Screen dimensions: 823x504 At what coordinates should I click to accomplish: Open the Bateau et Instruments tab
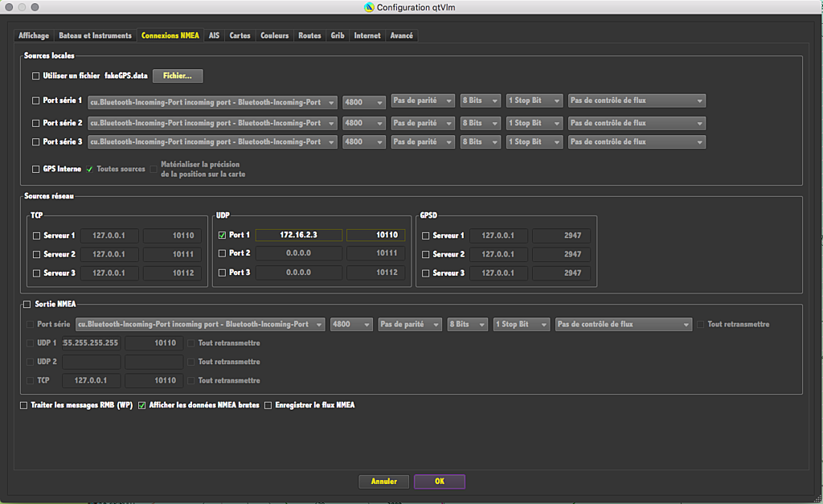(95, 35)
